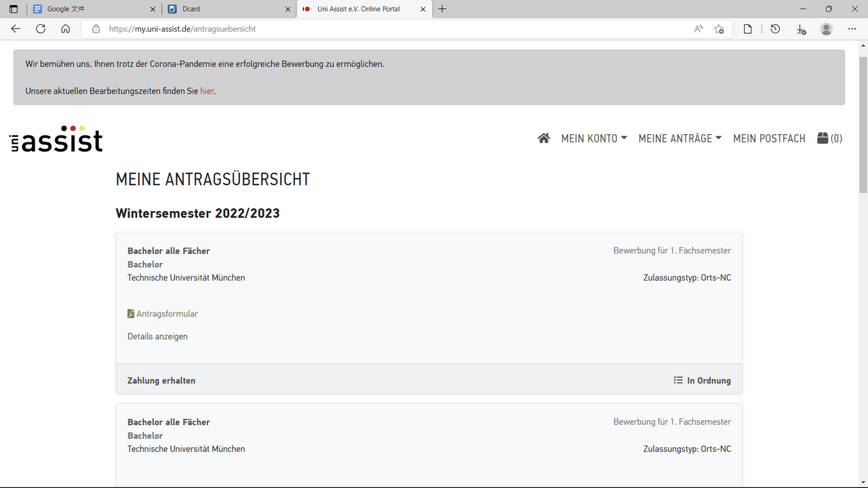Click 'Bachelor alle Fächer' title in second card
The height and width of the screenshot is (488, 868).
169,422
